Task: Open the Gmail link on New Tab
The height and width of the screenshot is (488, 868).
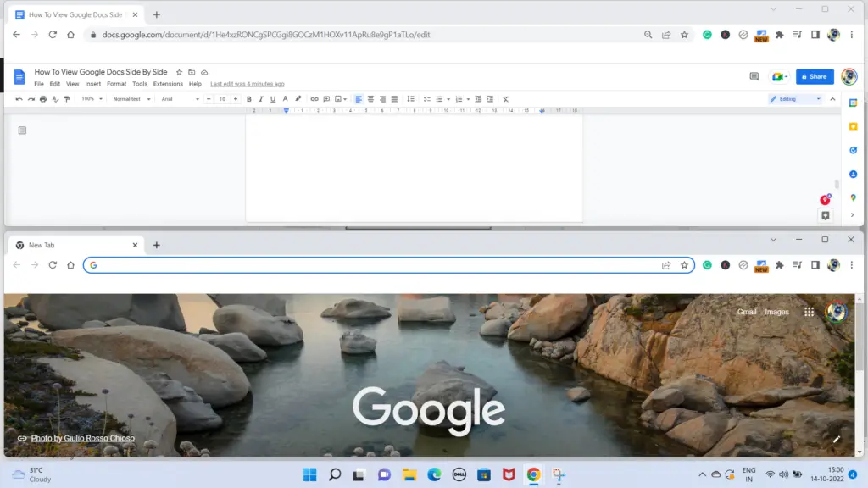Action: [747, 312]
